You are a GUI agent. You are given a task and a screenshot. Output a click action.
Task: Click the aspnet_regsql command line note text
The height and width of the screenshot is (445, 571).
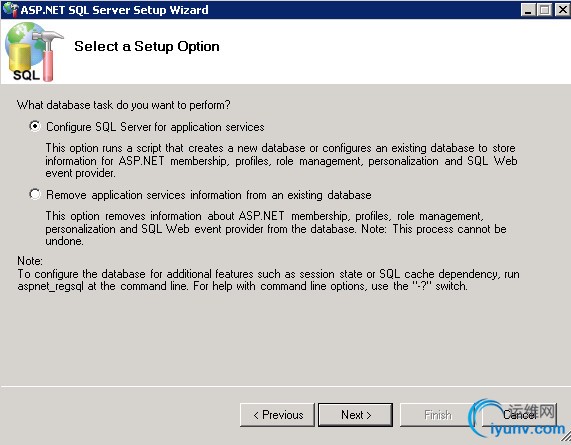[x=268, y=280]
